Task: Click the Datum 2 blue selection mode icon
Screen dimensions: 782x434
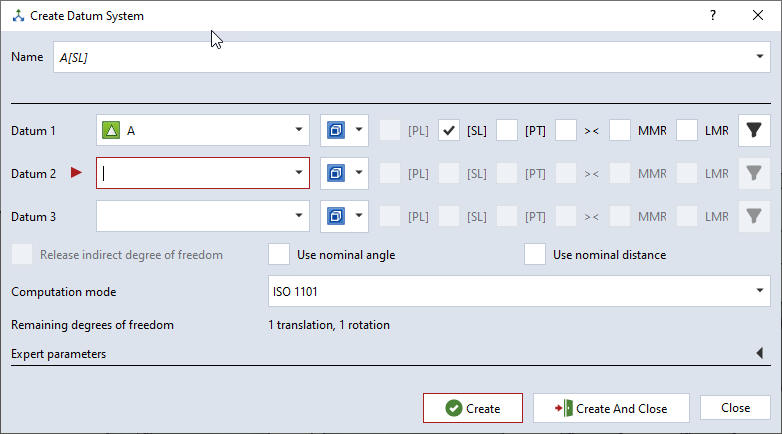Action: tap(336, 173)
